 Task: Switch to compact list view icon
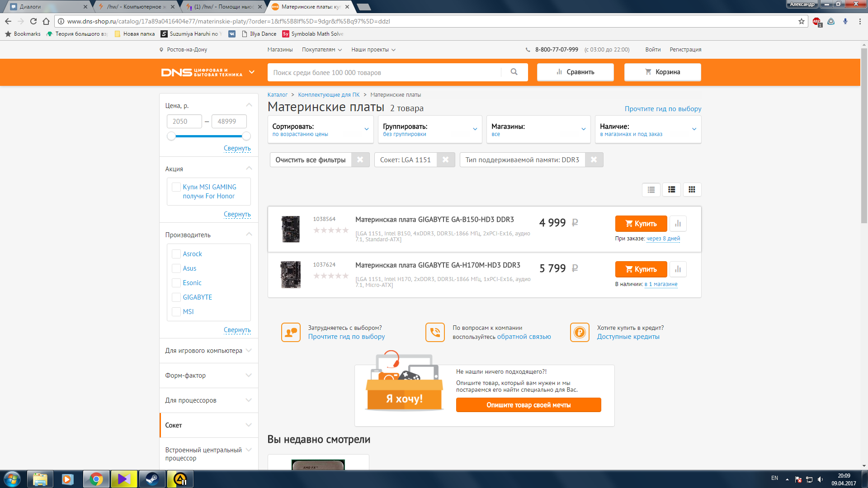[x=651, y=190]
